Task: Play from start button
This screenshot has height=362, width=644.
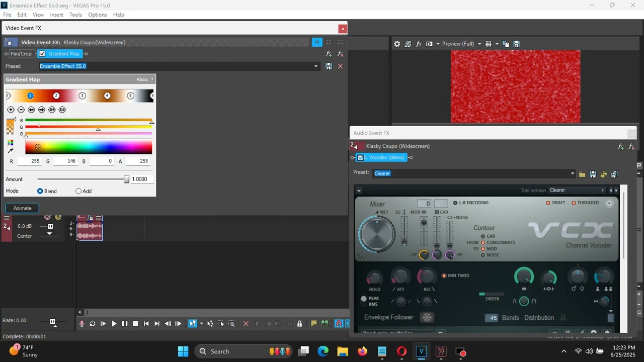Action: tap(103, 324)
